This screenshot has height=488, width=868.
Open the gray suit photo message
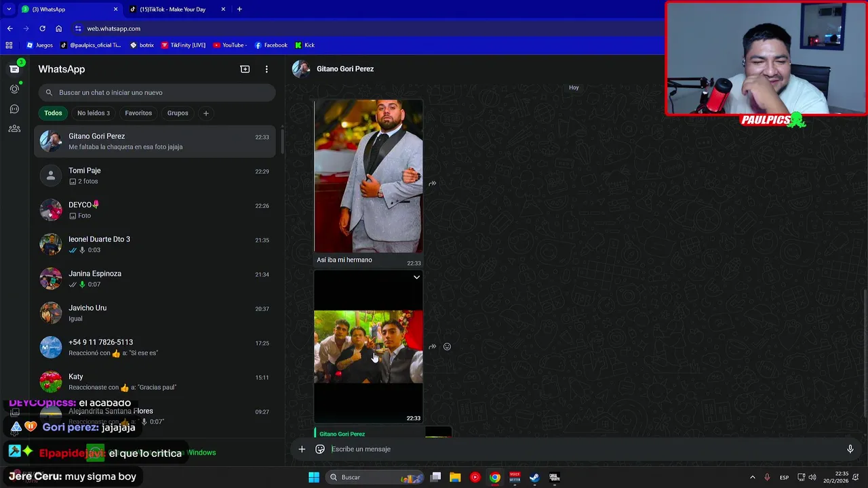368,176
